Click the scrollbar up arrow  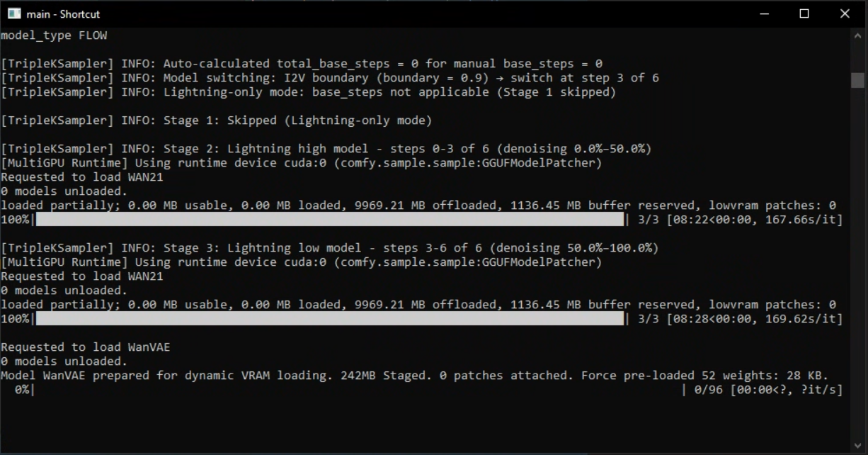point(857,35)
